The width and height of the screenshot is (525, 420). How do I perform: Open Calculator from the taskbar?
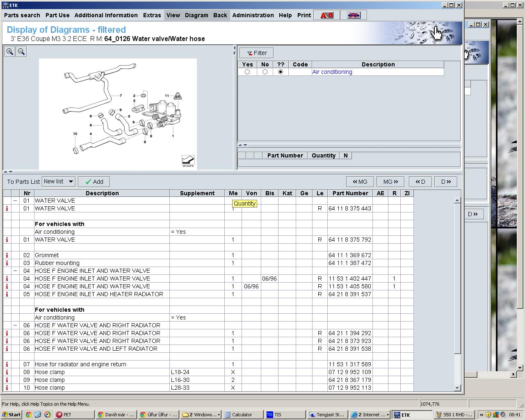point(242,415)
